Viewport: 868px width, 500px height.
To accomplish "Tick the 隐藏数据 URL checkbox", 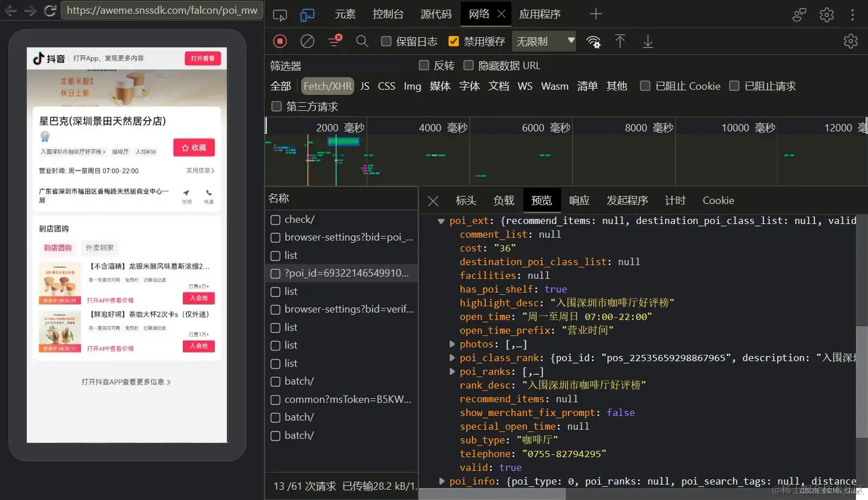I will (x=469, y=65).
